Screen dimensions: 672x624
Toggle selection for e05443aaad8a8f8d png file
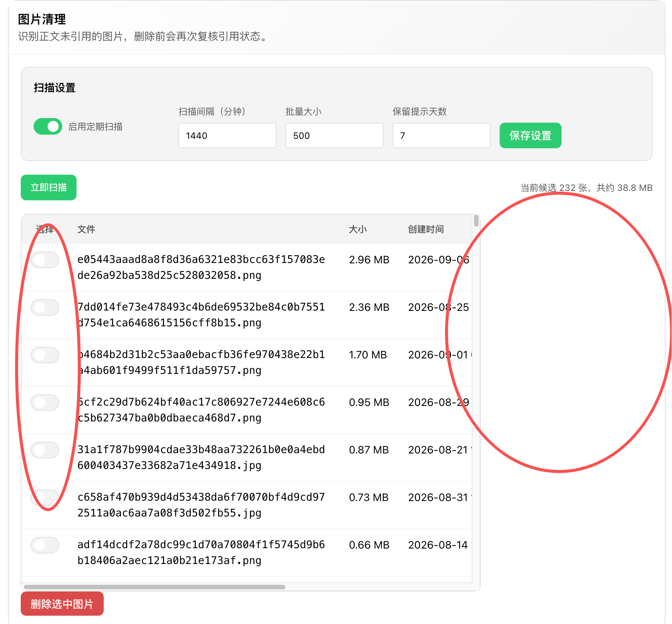(x=45, y=260)
